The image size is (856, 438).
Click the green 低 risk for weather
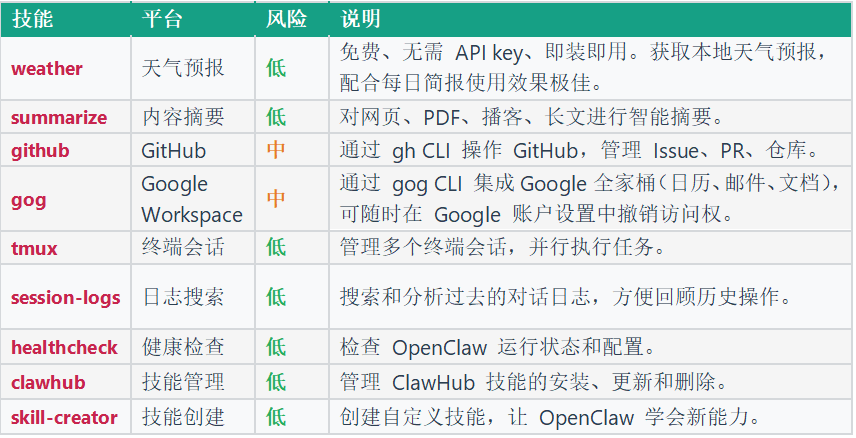point(276,68)
